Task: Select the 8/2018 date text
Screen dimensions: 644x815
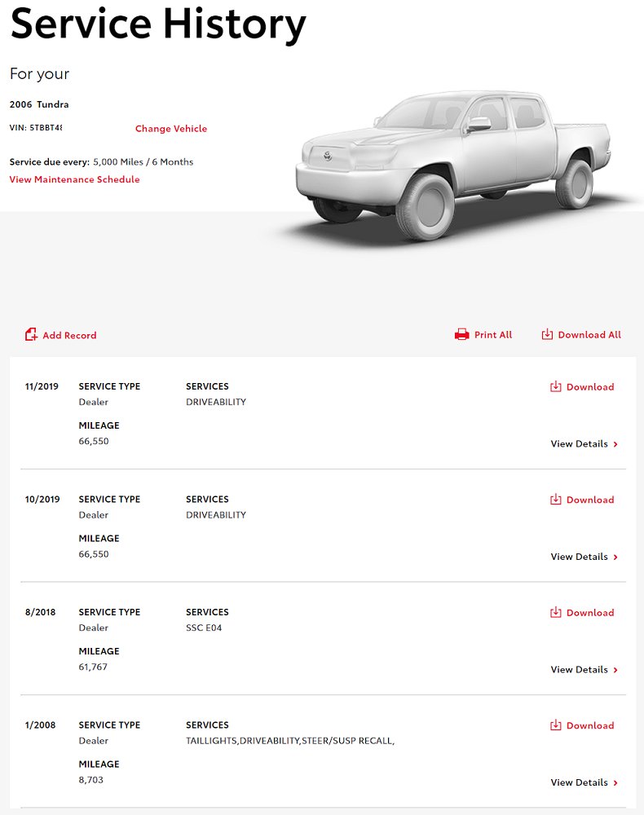Action: coord(40,612)
